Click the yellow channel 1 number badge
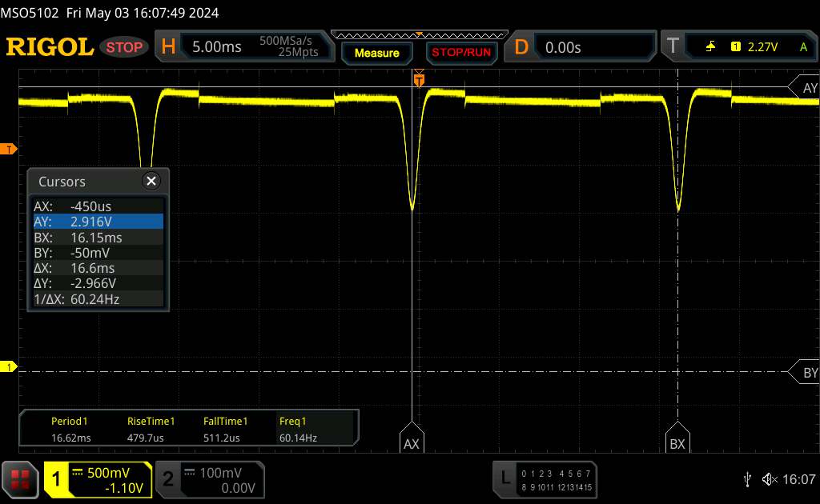 point(57,479)
